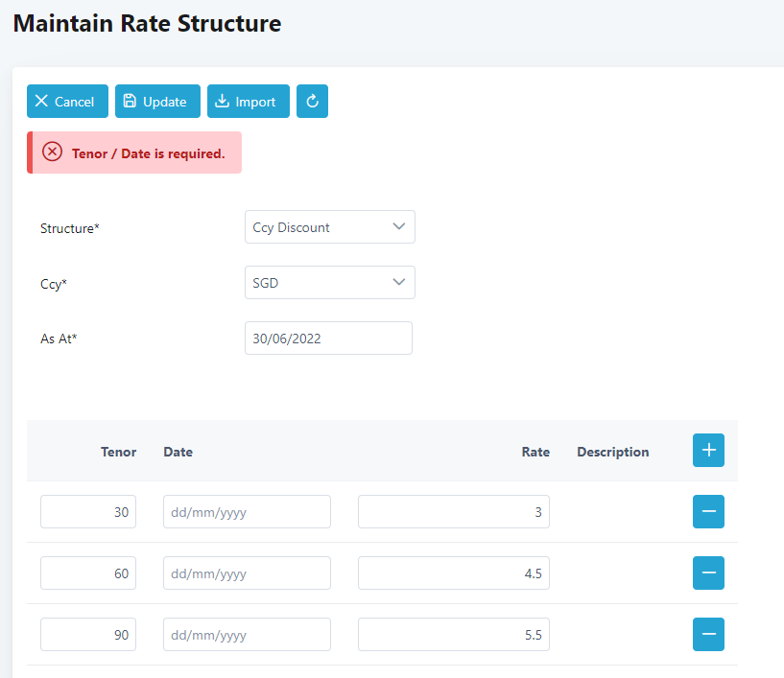Remove the tenor 30 row
Image resolution: width=784 pixels, height=678 pixels.
(x=708, y=512)
